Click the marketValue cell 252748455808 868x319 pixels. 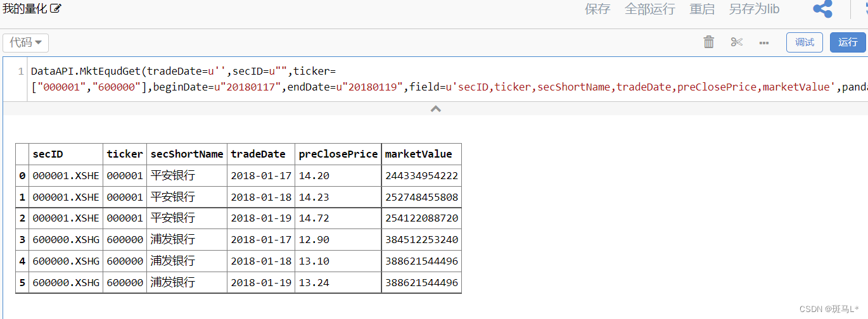(x=421, y=197)
